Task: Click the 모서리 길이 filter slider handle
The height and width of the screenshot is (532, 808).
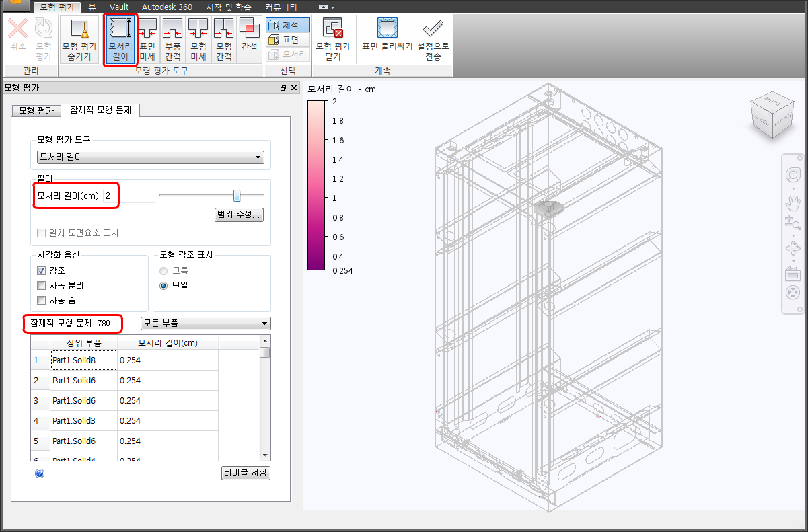Action: pyautogui.click(x=237, y=196)
